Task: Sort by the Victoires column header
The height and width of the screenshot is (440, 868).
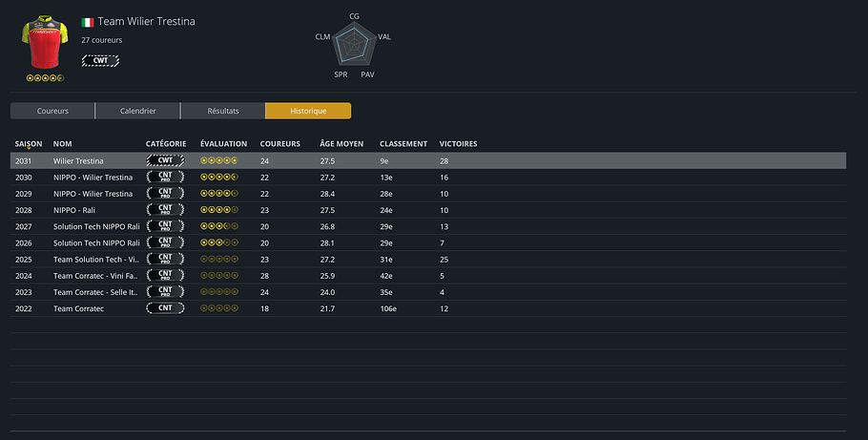Action: pos(458,144)
